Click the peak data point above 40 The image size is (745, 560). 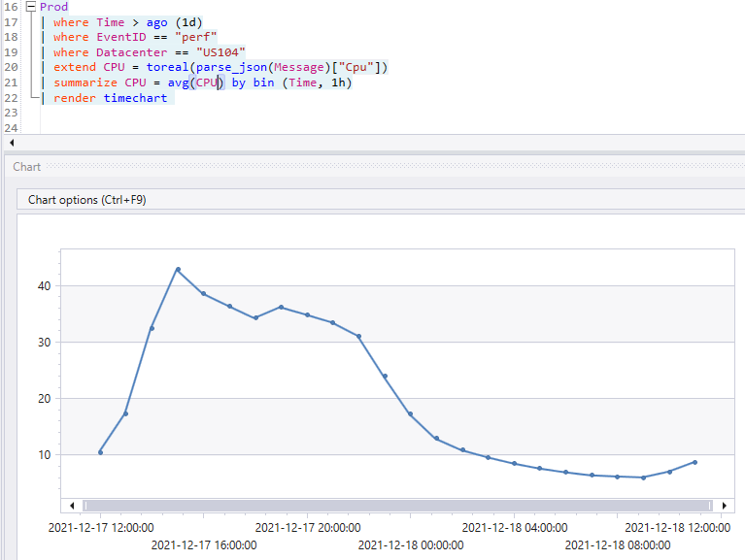click(178, 270)
